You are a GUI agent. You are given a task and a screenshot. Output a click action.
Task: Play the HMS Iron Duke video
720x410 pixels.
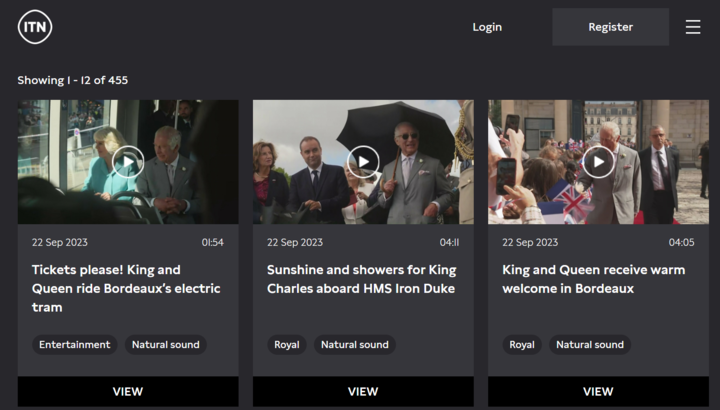(363, 162)
